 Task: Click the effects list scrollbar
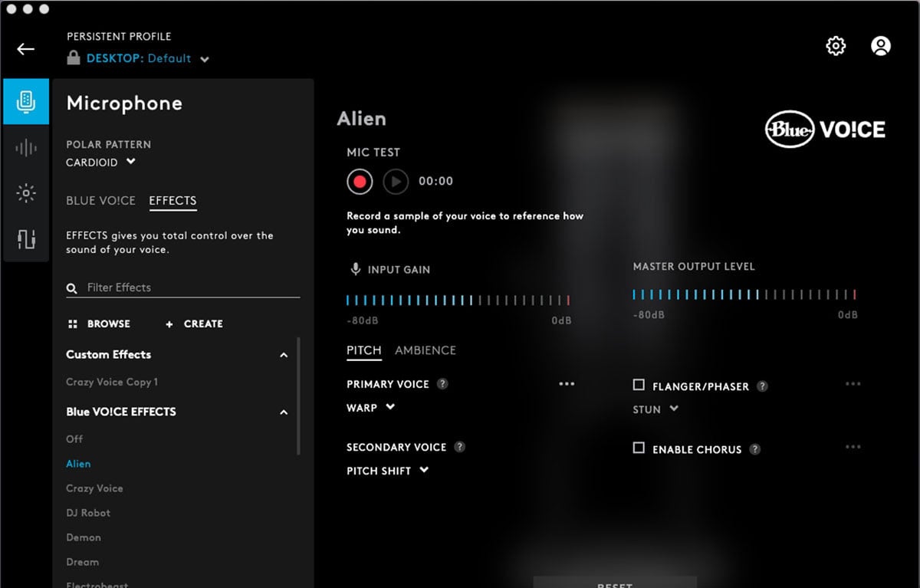tap(298, 396)
